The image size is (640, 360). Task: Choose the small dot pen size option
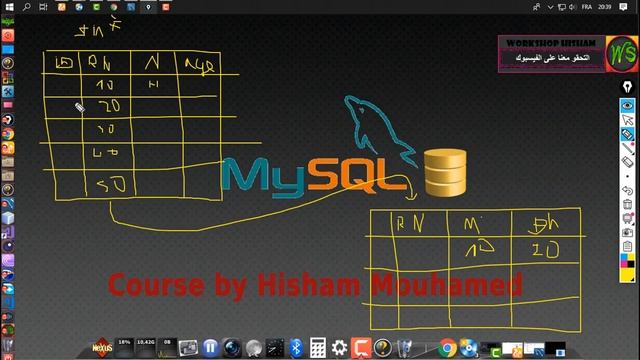coord(627,176)
